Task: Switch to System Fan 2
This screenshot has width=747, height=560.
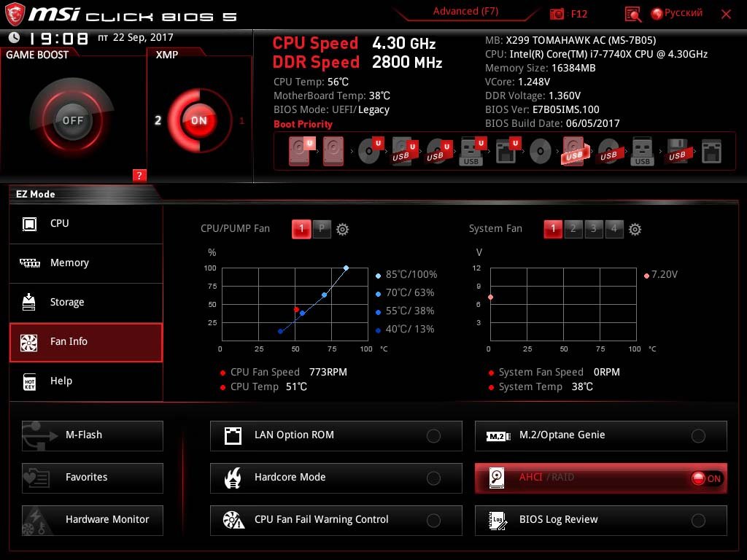Action: point(573,229)
